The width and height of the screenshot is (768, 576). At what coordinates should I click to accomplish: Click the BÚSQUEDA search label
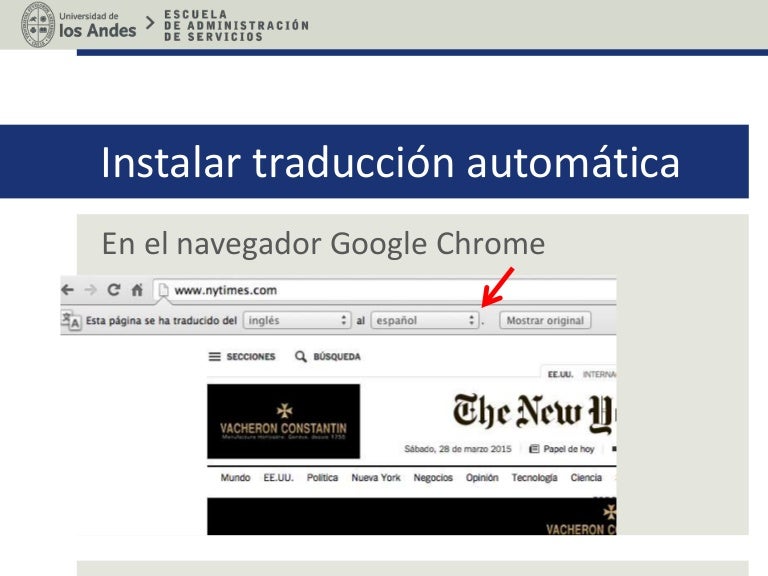337,357
